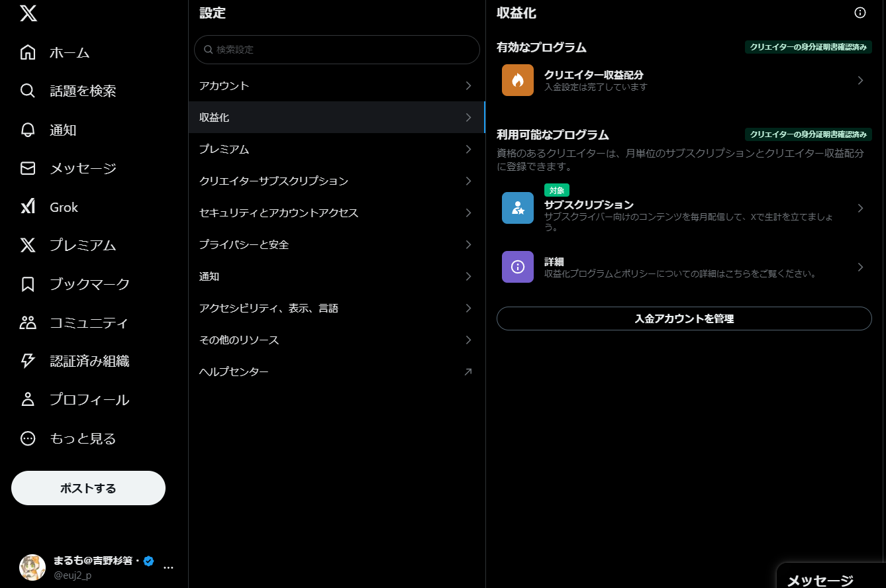886x588 pixels.
Task: Click the もっと見る label in the sidebar
Action: click(83, 438)
